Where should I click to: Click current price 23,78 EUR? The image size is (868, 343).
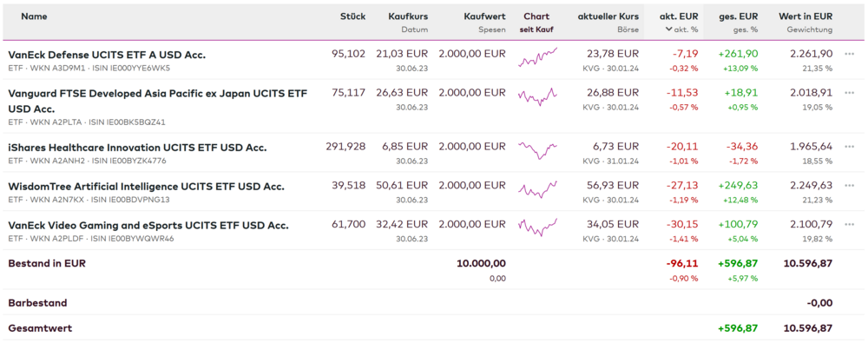point(613,55)
